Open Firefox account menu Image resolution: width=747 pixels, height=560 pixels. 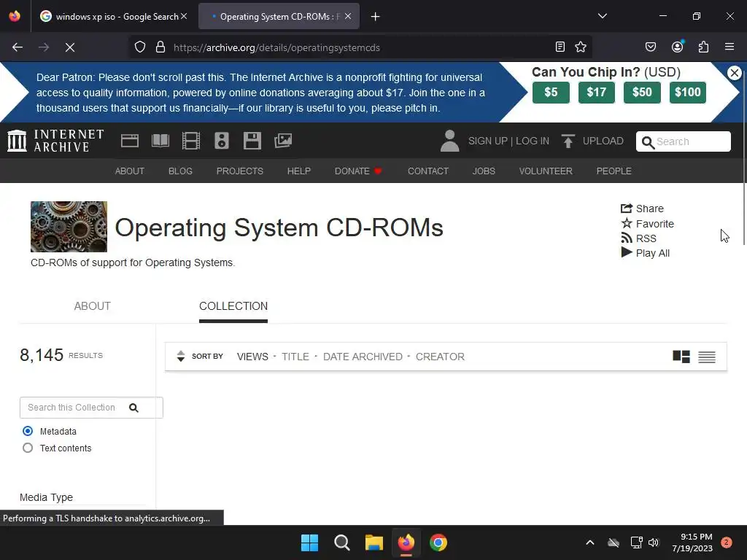677,47
